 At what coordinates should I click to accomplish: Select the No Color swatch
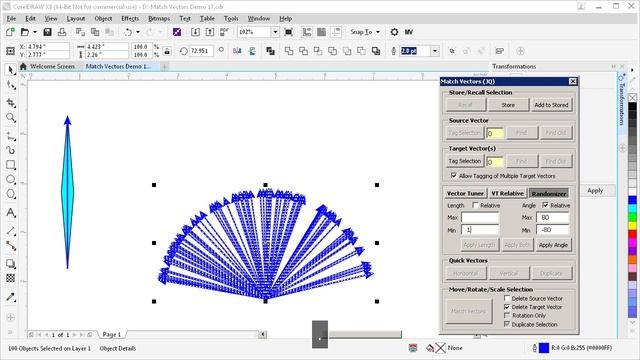pos(632,98)
